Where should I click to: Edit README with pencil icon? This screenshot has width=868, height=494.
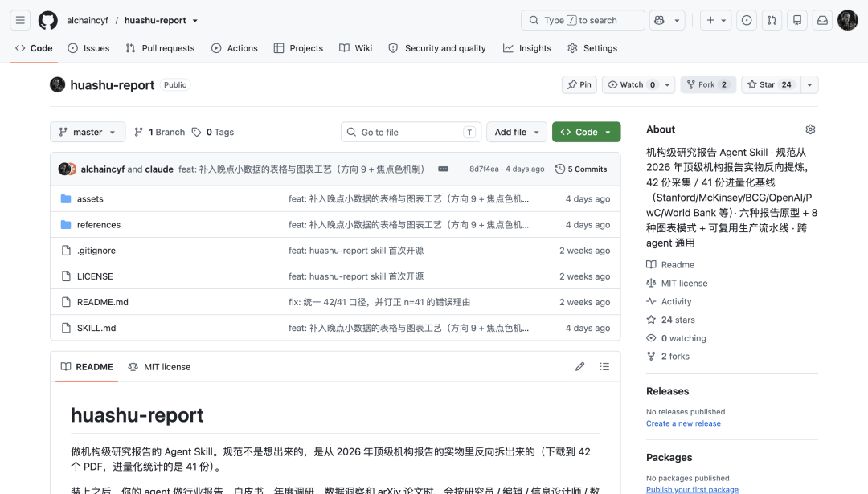click(x=579, y=366)
